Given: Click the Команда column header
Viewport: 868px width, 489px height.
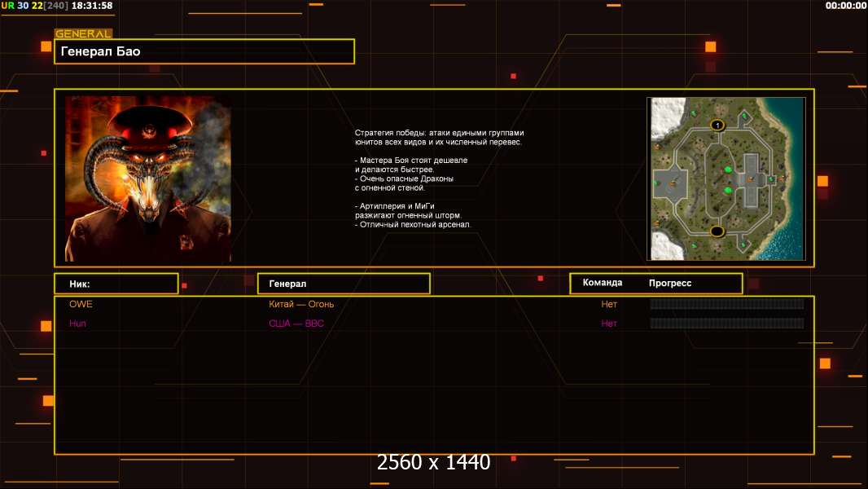Looking at the screenshot, I should [x=603, y=283].
